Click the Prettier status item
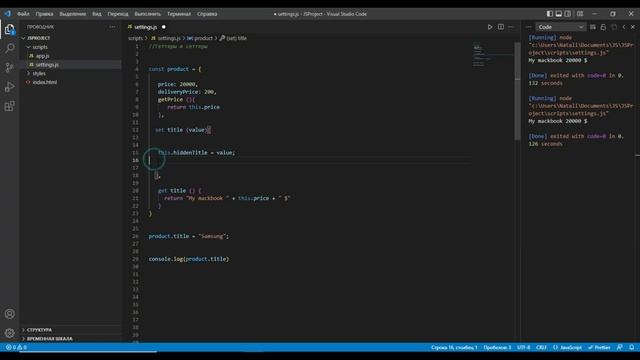The width and height of the screenshot is (640, 360). 599,347
